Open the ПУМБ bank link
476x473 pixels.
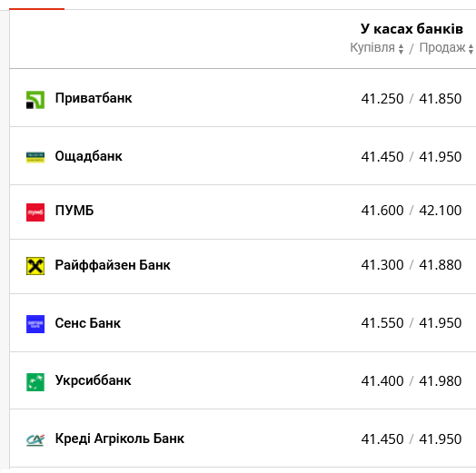click(x=74, y=211)
